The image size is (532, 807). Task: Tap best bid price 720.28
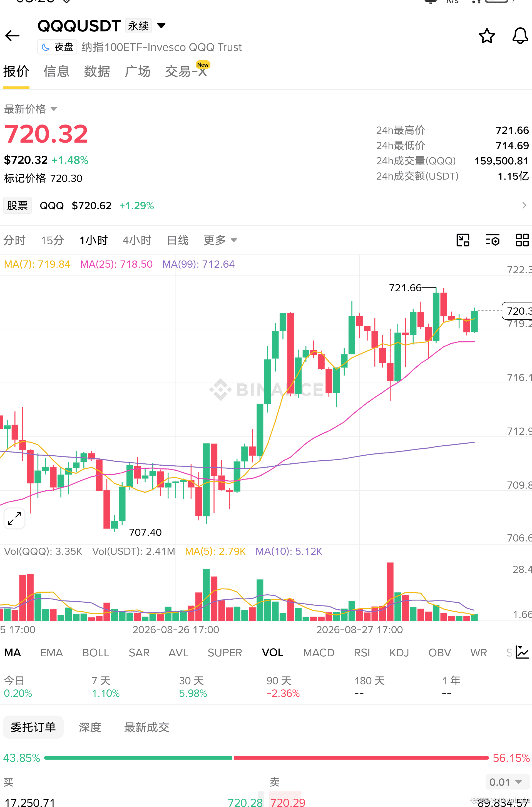pyautogui.click(x=245, y=802)
